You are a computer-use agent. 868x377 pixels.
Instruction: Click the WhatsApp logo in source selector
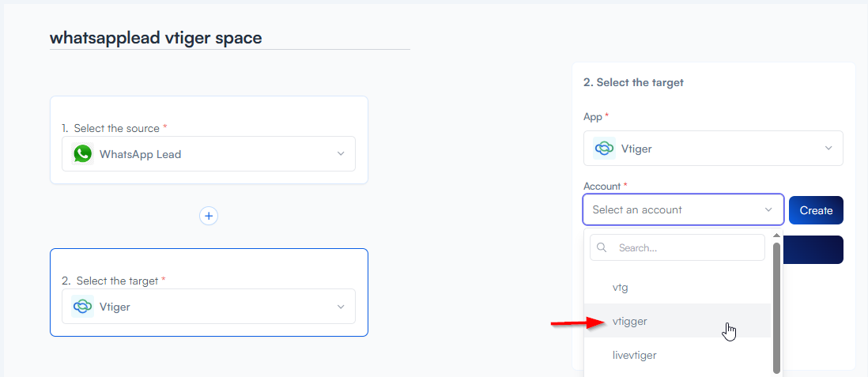click(x=83, y=154)
